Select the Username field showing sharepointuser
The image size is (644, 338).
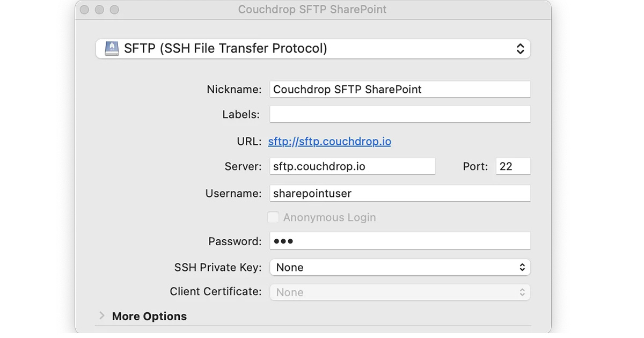(399, 193)
